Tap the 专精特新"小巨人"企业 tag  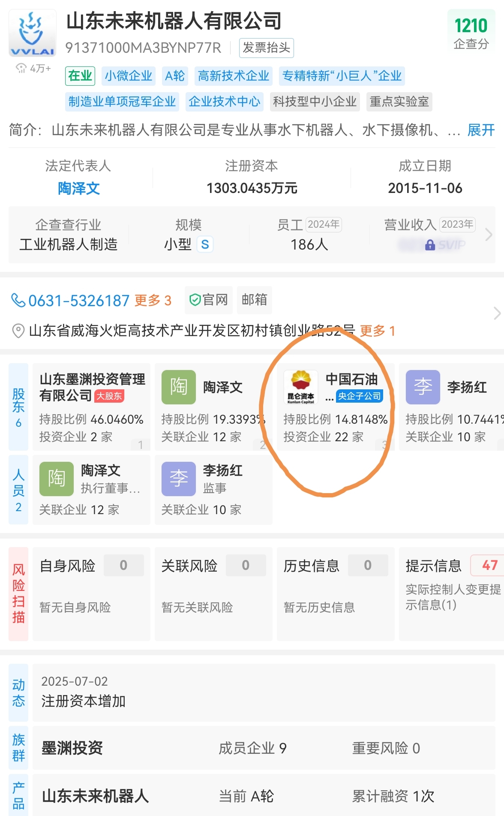(x=342, y=76)
